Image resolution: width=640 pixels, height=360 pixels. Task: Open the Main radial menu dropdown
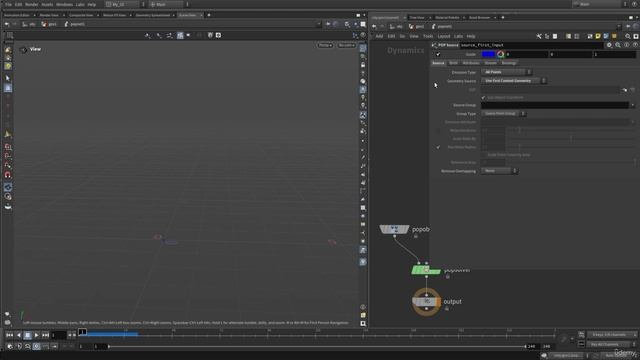(x=169, y=4)
